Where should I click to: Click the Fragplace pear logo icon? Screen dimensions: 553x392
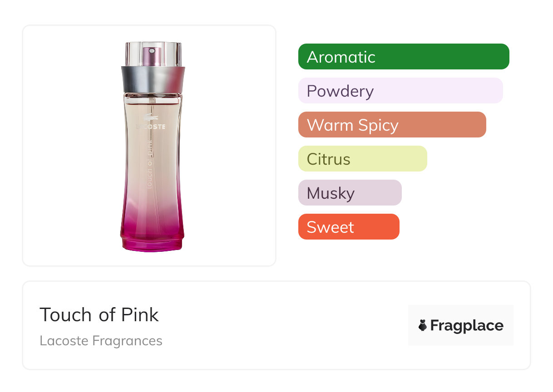pyautogui.click(x=423, y=325)
